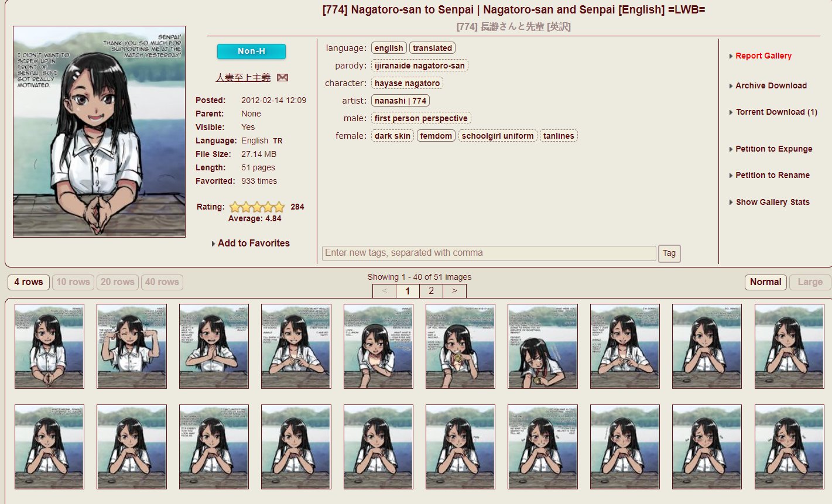The height and width of the screenshot is (504, 832).
Task: Open Archive Download
Action: click(771, 85)
